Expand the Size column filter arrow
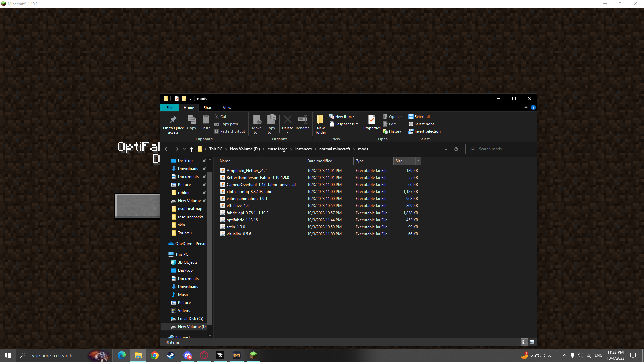644x362 pixels. tap(417, 161)
